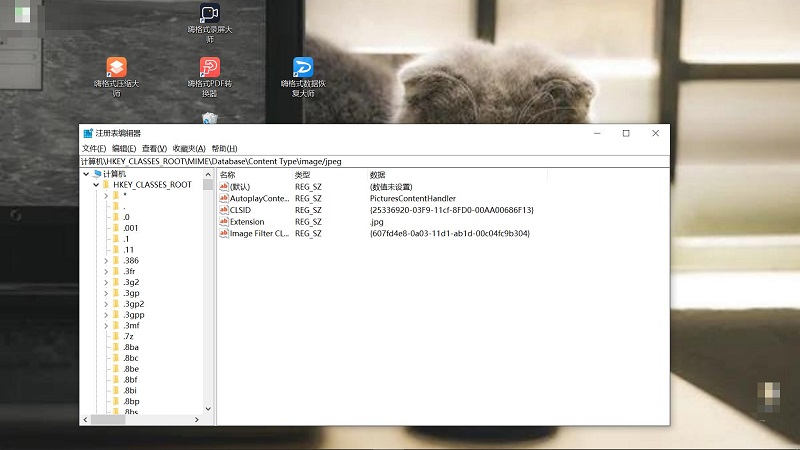Viewport: 800px width, 450px height.
Task: Open the 查看(V) menu
Action: point(154,148)
